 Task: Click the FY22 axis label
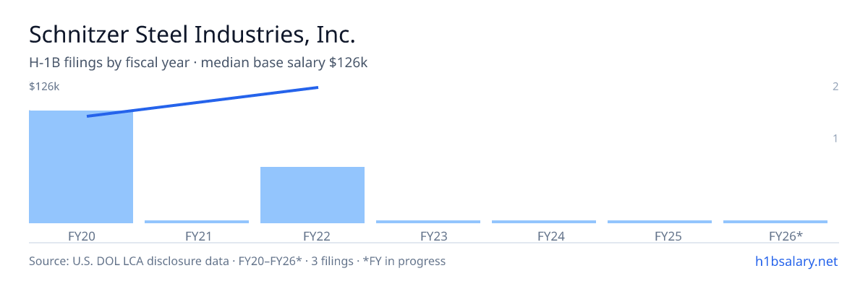tap(312, 236)
